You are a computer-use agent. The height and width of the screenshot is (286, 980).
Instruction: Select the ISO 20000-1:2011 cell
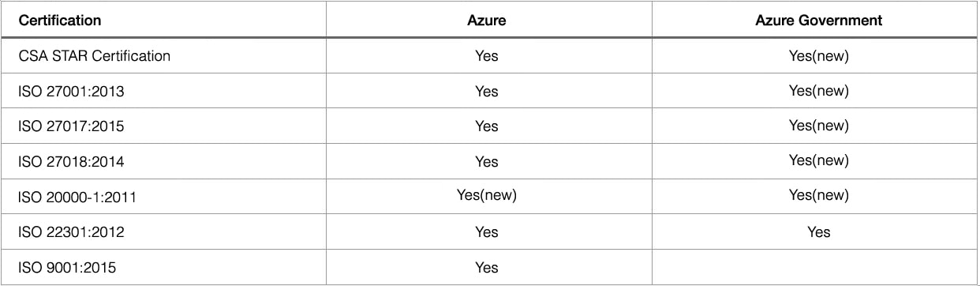click(77, 198)
